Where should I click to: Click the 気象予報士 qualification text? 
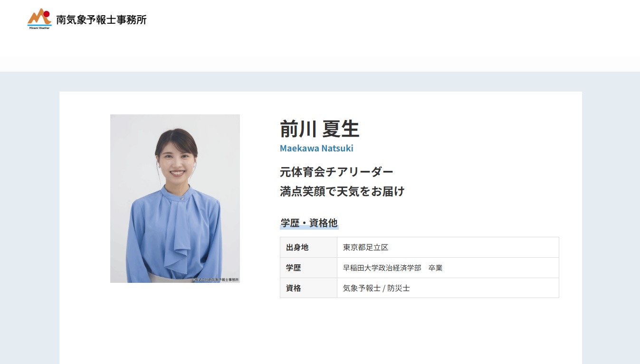click(362, 288)
